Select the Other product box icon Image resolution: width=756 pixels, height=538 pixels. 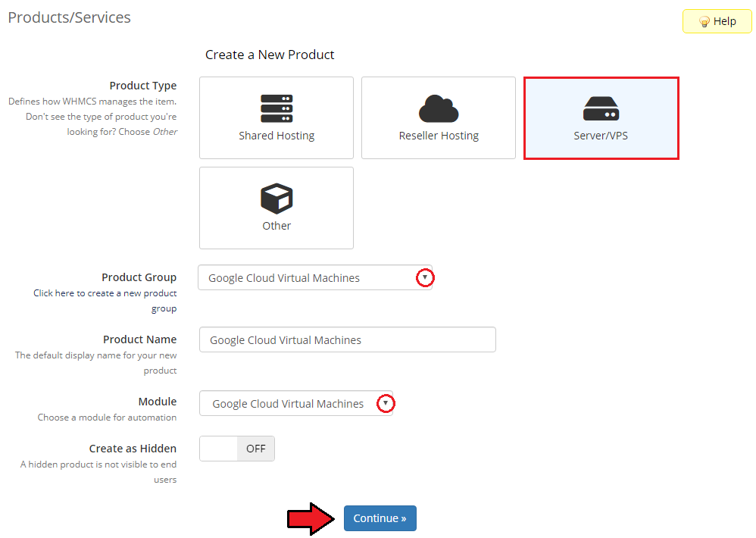click(x=276, y=199)
